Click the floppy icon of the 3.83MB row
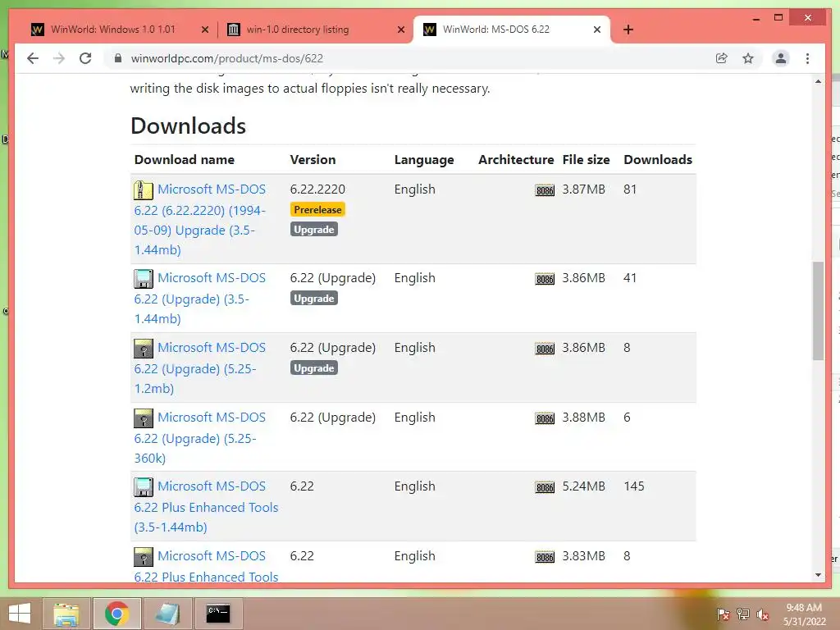Image resolution: width=840 pixels, height=630 pixels. [x=143, y=557]
